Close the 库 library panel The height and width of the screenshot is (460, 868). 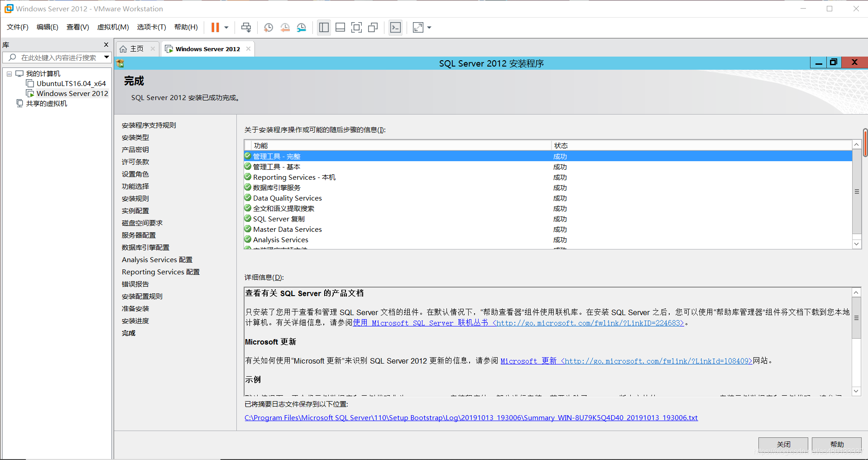(106, 45)
